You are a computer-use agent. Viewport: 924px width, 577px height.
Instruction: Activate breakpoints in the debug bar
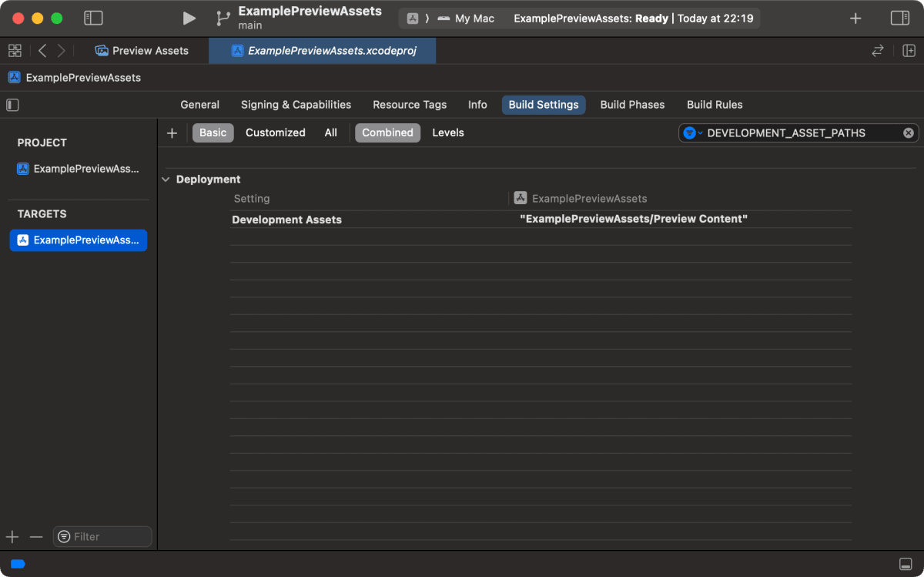point(18,564)
